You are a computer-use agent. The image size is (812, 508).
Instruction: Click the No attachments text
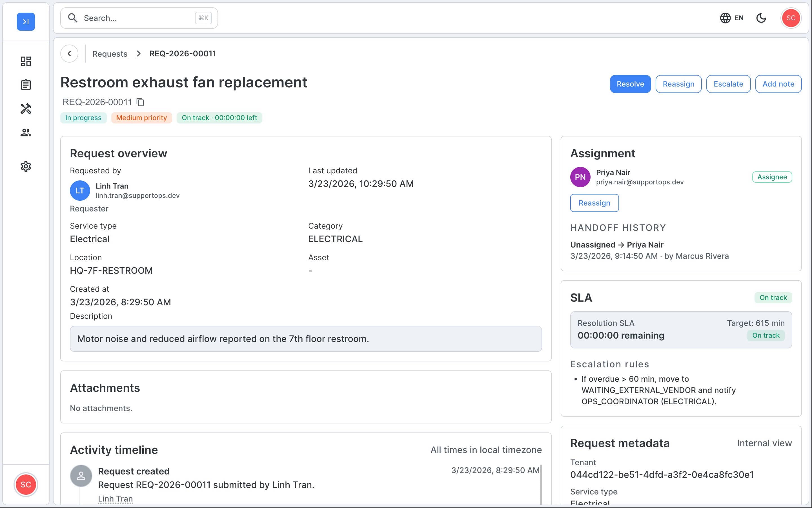tap(101, 408)
